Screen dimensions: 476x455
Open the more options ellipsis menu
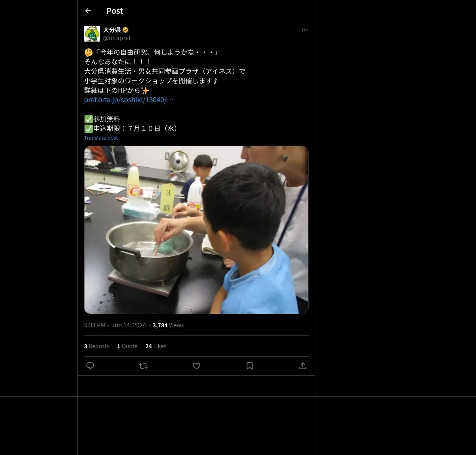point(305,30)
